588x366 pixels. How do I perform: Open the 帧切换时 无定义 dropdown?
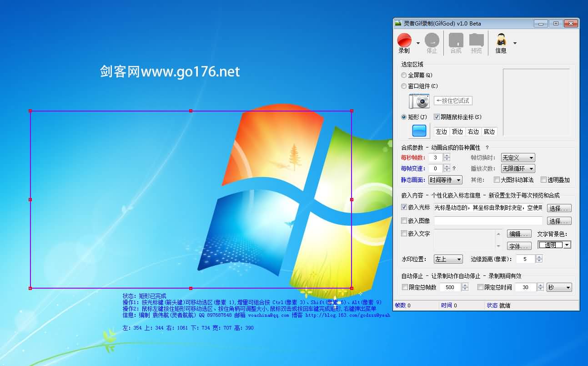(518, 158)
